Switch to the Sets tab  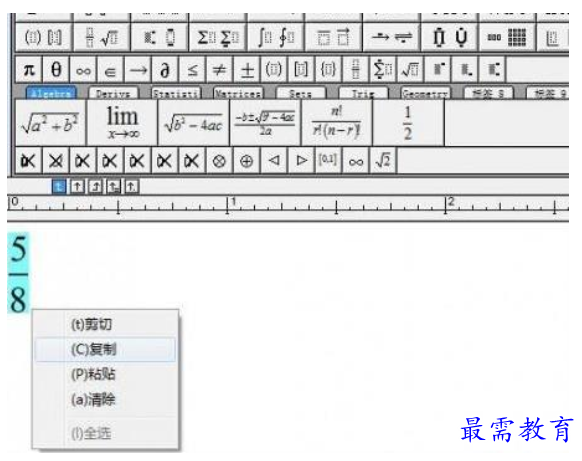301,93
